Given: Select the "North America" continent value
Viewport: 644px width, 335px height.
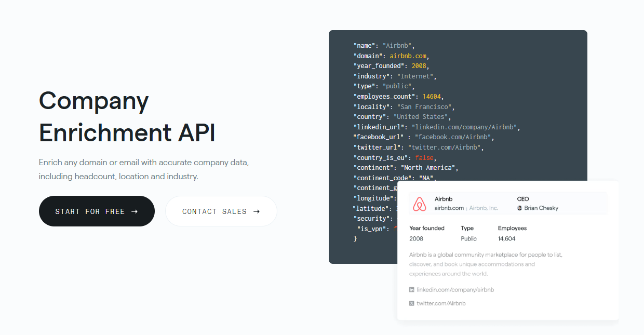Looking at the screenshot, I should click(427, 168).
